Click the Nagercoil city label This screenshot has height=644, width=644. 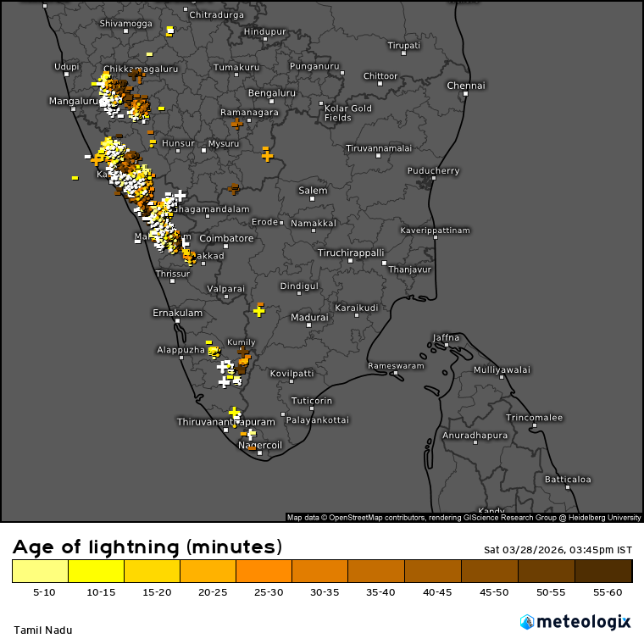[x=260, y=445]
